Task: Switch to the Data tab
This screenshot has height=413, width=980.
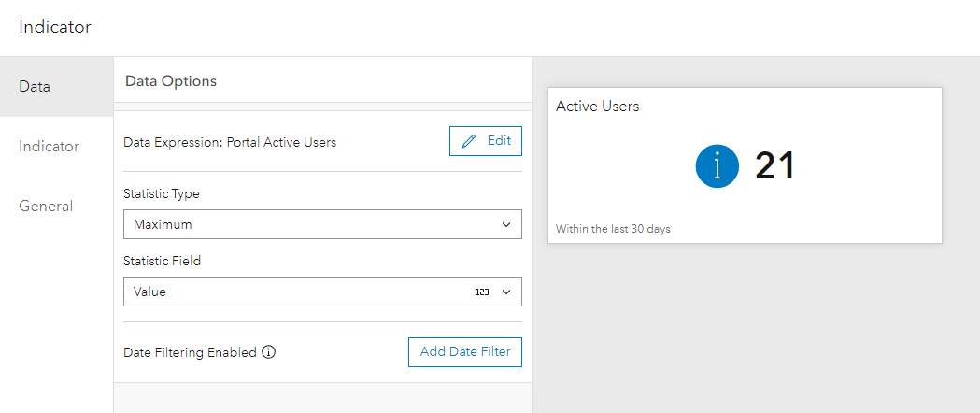Action: (35, 87)
